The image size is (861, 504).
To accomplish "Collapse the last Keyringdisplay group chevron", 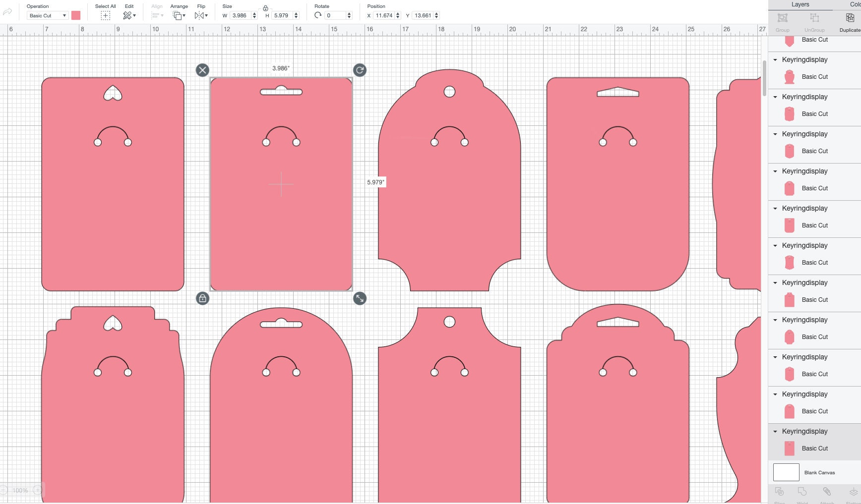I will [775, 431].
